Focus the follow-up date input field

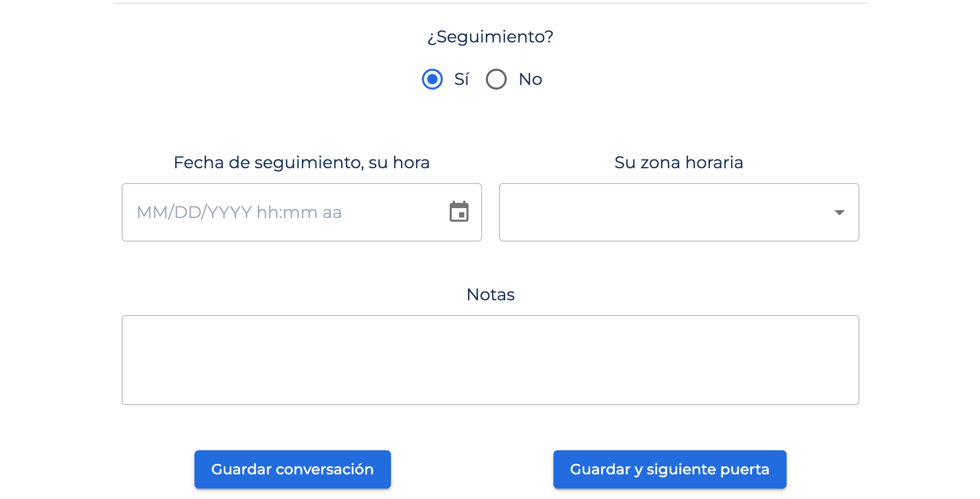coord(302,212)
